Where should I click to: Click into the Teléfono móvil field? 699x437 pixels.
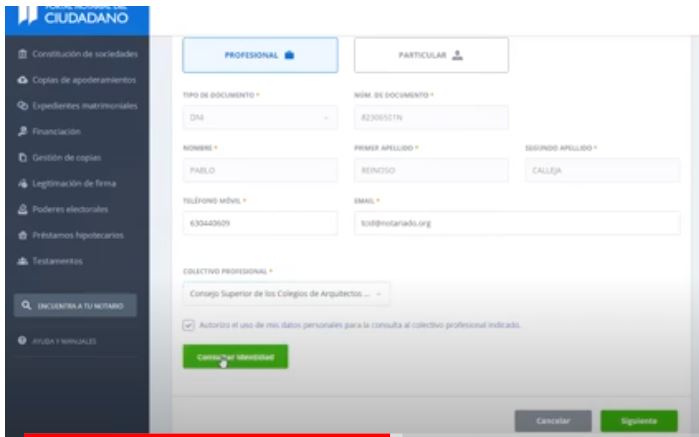point(259,223)
